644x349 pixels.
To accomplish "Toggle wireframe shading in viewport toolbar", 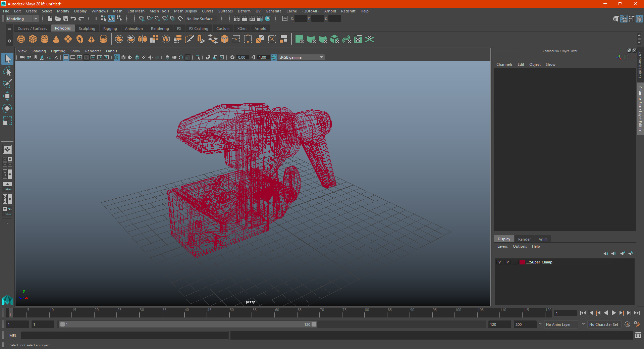I will tap(117, 57).
